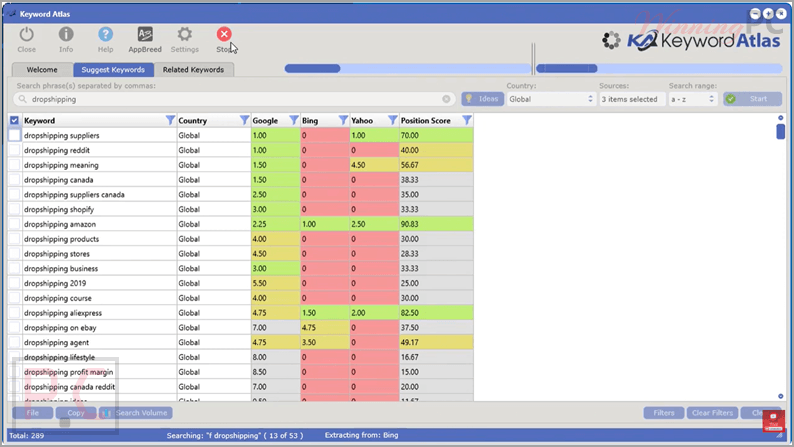Click the Search Volume button

point(136,413)
